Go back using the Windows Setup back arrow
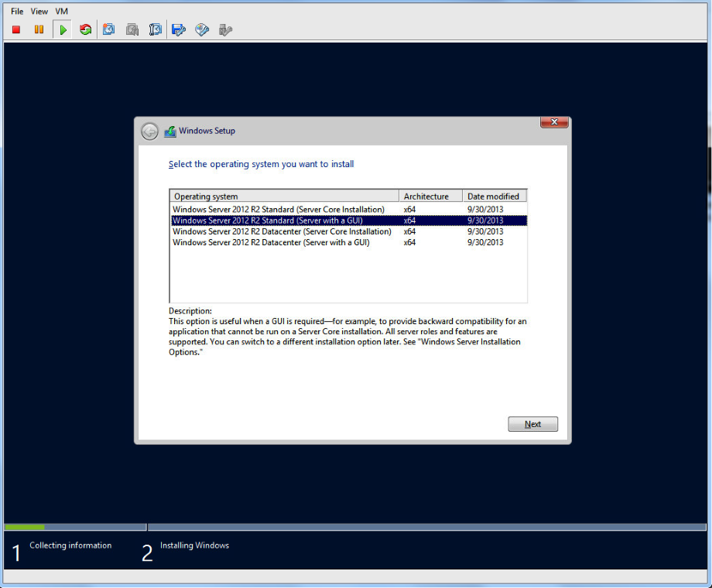 pyautogui.click(x=149, y=132)
